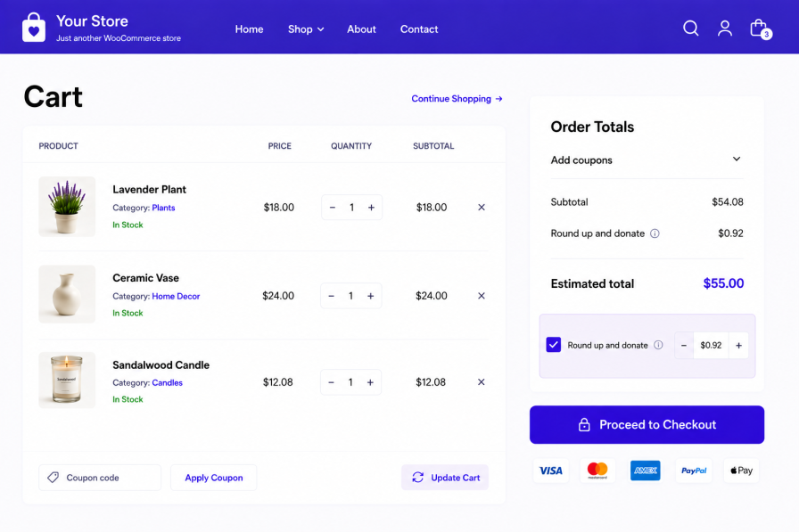Click Your Store site title
Viewport: 799px width, 532px height.
[92, 20]
